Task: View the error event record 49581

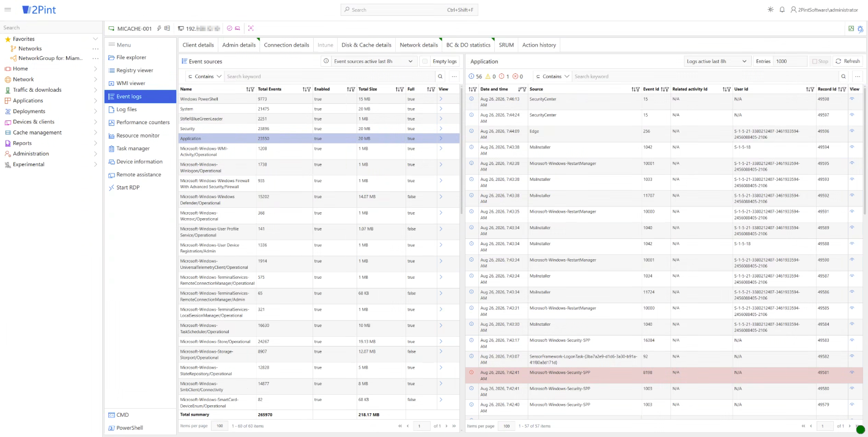Action: pyautogui.click(x=853, y=372)
